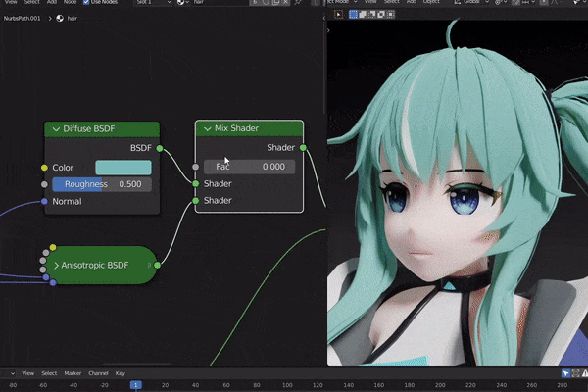588x392 pixels.
Task: Click the material name field hair
Action: [220, 2]
